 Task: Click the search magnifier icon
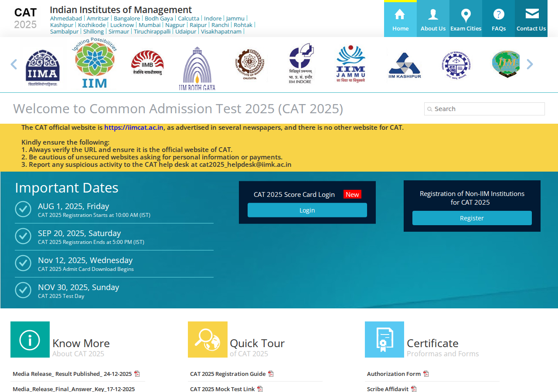430,109
